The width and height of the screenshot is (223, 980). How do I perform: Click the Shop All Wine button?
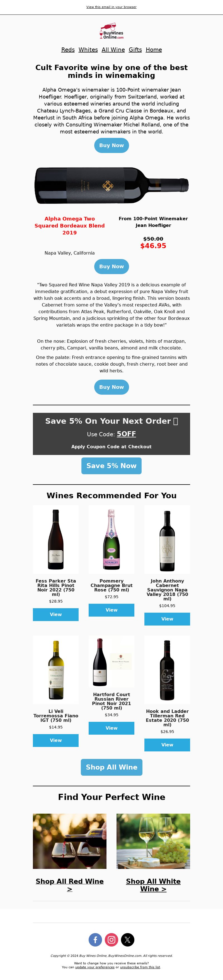[x=111, y=767]
